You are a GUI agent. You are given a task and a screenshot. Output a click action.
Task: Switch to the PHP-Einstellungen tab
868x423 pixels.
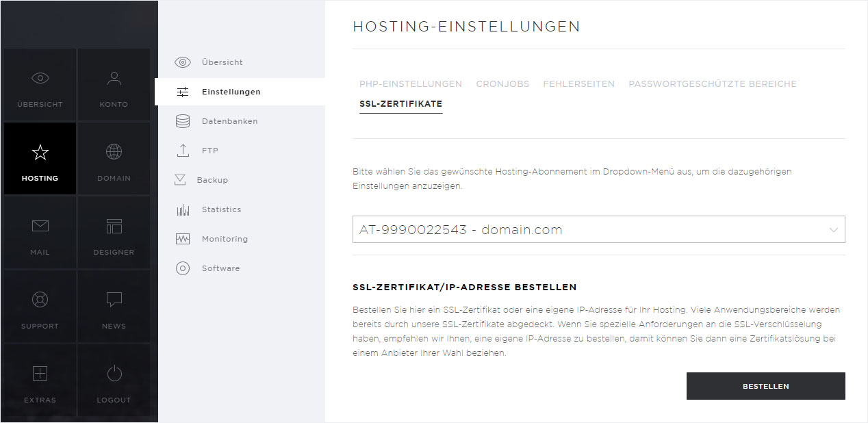point(411,84)
